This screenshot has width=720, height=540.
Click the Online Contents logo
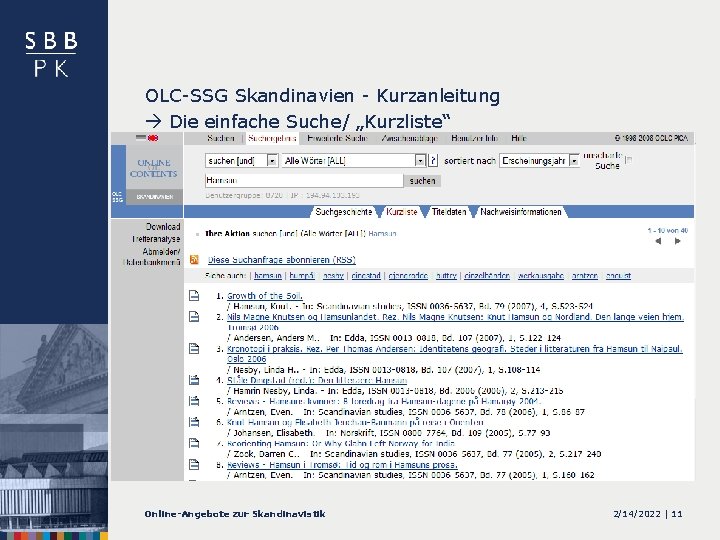point(154,168)
